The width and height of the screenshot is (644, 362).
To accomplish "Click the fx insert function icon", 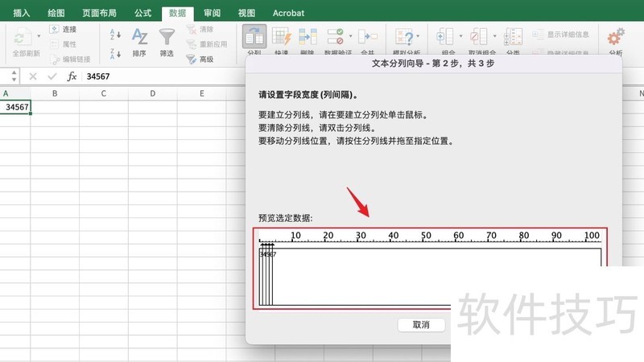I will pyautogui.click(x=72, y=76).
